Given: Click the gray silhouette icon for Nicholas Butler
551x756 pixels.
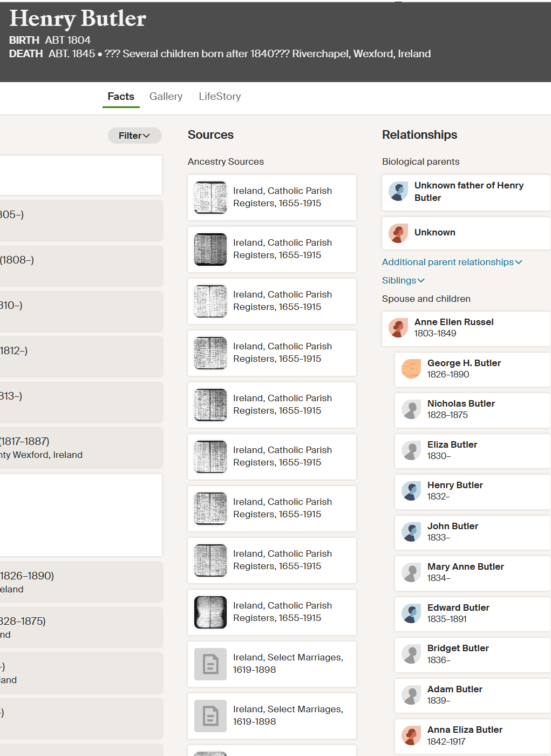Looking at the screenshot, I should 411,409.
